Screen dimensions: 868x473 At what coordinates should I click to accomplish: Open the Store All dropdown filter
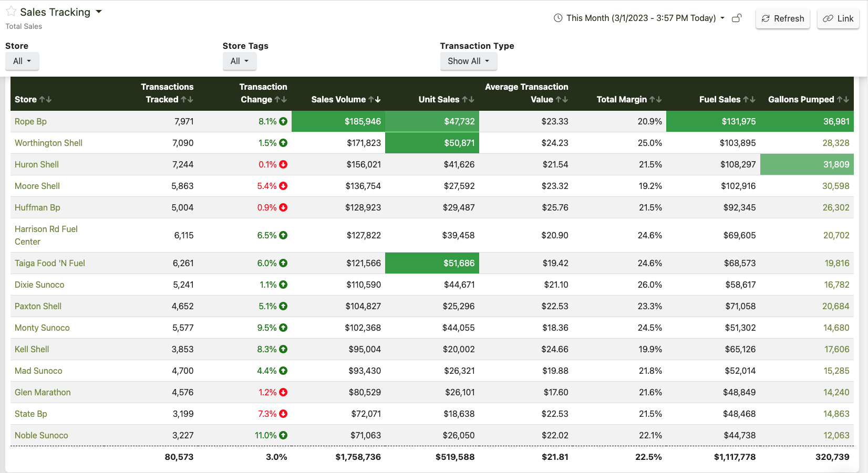pyautogui.click(x=22, y=61)
